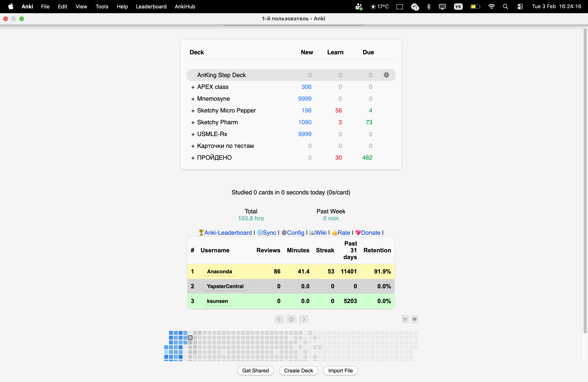Open macOS Control Center icon

tap(520, 7)
